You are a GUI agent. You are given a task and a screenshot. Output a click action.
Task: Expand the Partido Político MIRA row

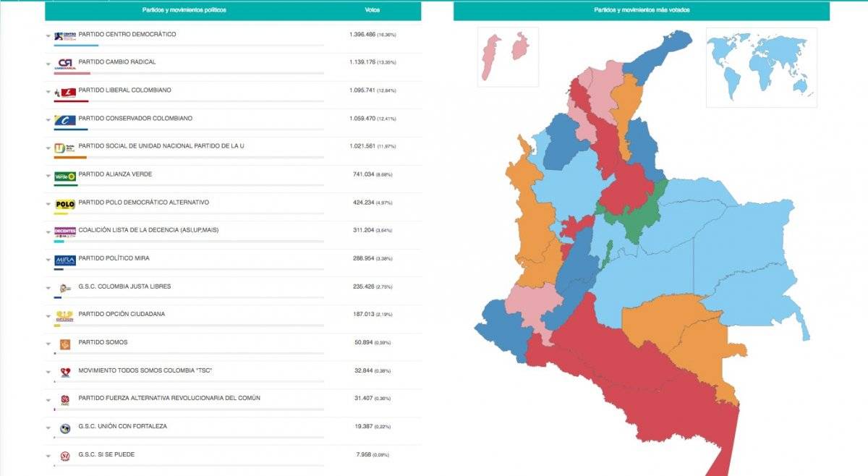coord(48,260)
